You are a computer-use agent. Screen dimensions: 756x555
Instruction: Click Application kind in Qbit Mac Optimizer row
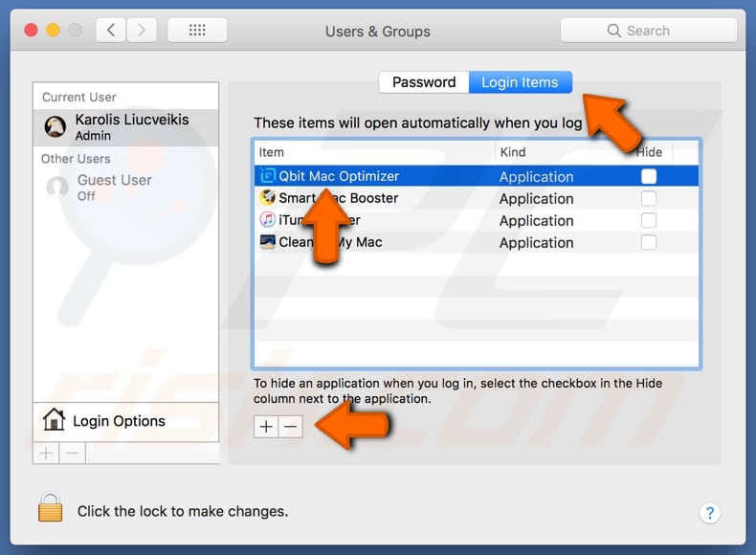537,176
